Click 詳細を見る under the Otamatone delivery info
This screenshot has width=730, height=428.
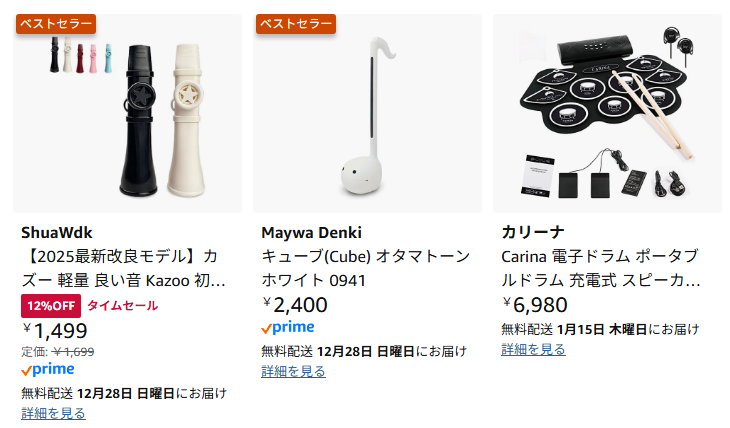coord(293,371)
